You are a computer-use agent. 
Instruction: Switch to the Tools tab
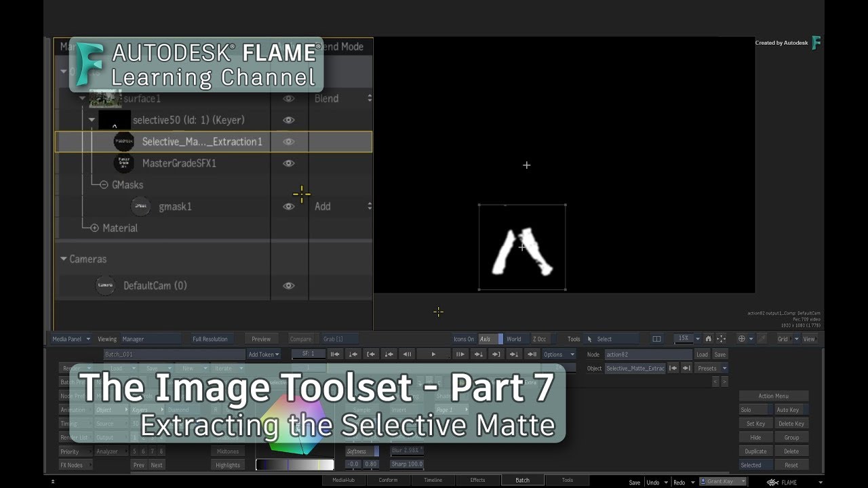click(x=567, y=480)
